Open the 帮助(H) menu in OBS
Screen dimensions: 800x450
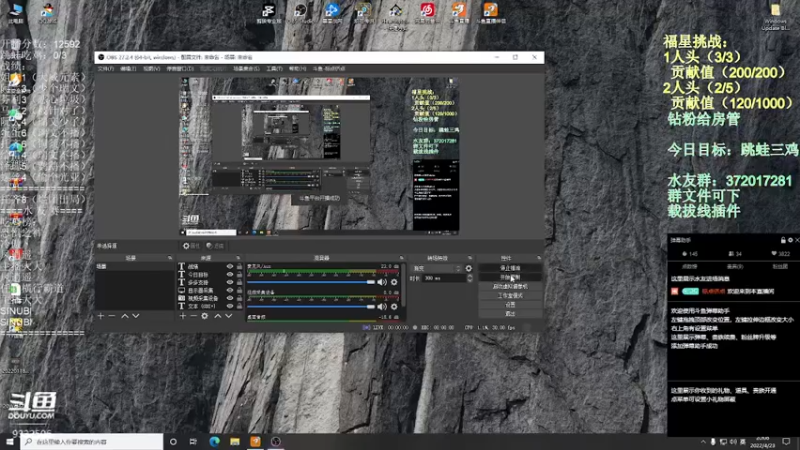click(297, 69)
